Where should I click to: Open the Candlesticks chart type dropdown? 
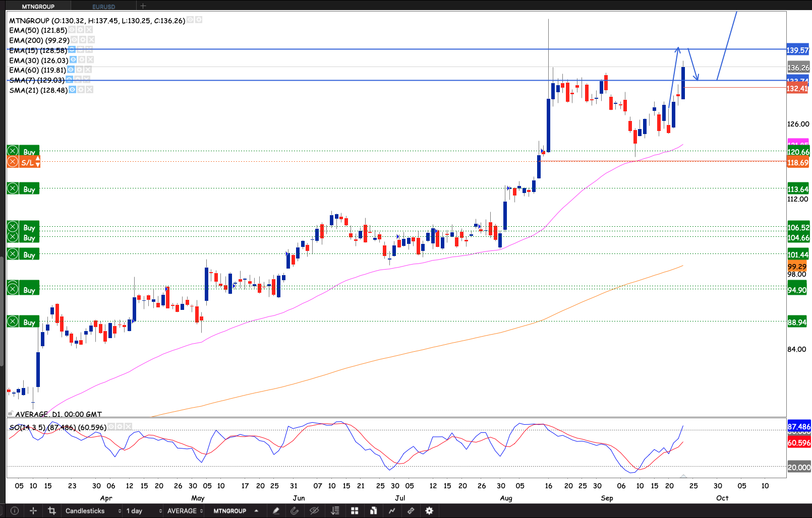93,510
